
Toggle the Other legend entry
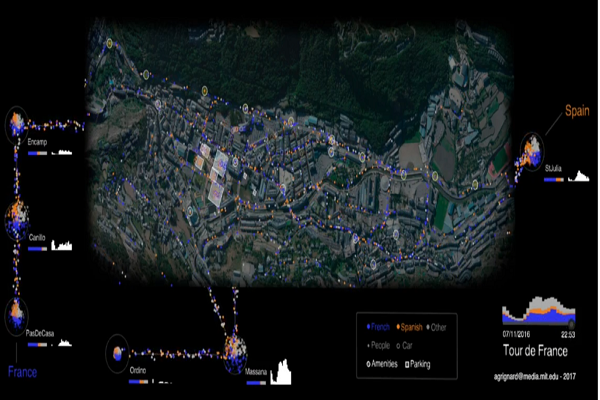click(437, 328)
